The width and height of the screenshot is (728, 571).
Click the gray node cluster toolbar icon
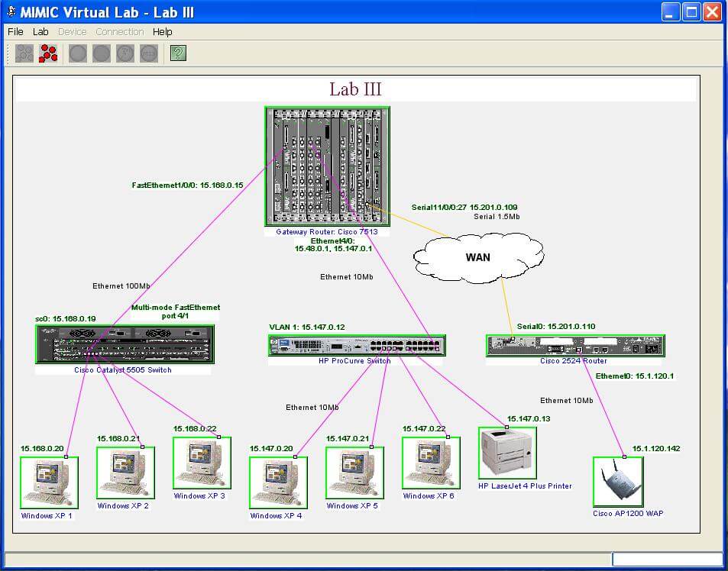click(x=24, y=53)
